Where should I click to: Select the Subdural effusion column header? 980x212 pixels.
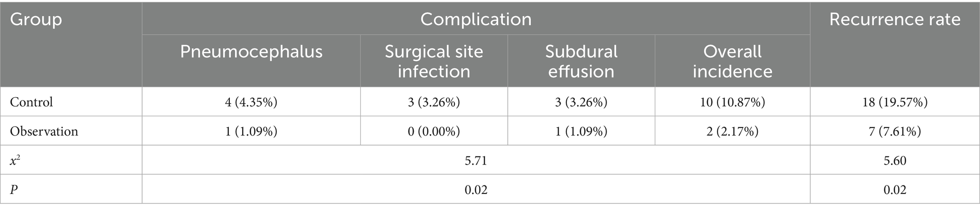click(581, 61)
